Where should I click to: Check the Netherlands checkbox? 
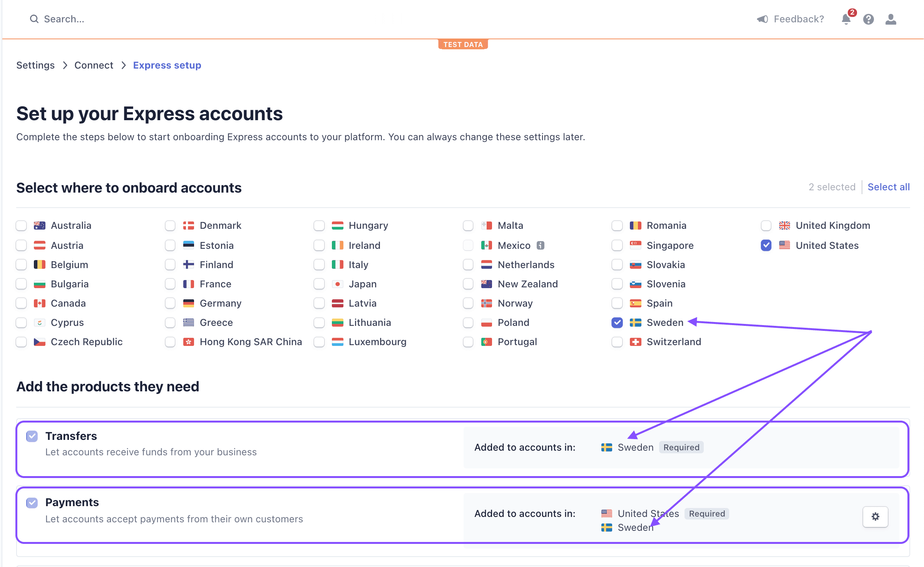tap(468, 265)
